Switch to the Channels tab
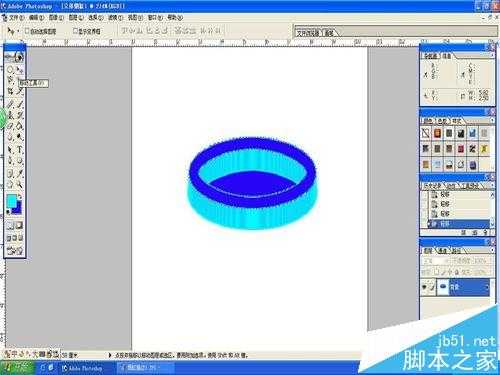500x375 pixels. point(443,250)
